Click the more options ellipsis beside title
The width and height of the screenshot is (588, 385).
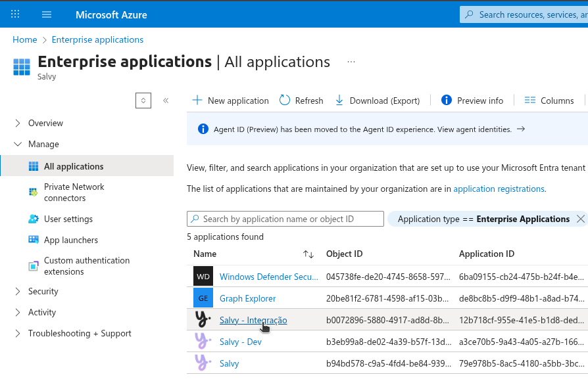point(351,62)
